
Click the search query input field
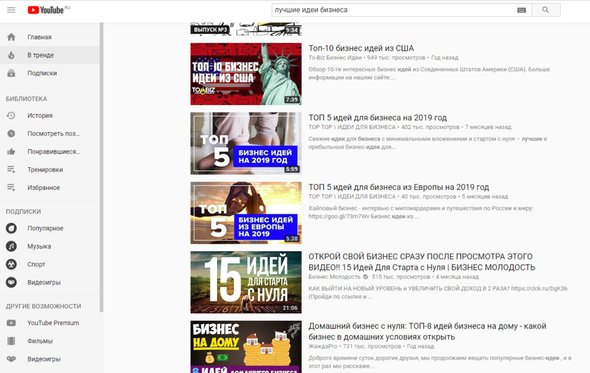394,10
